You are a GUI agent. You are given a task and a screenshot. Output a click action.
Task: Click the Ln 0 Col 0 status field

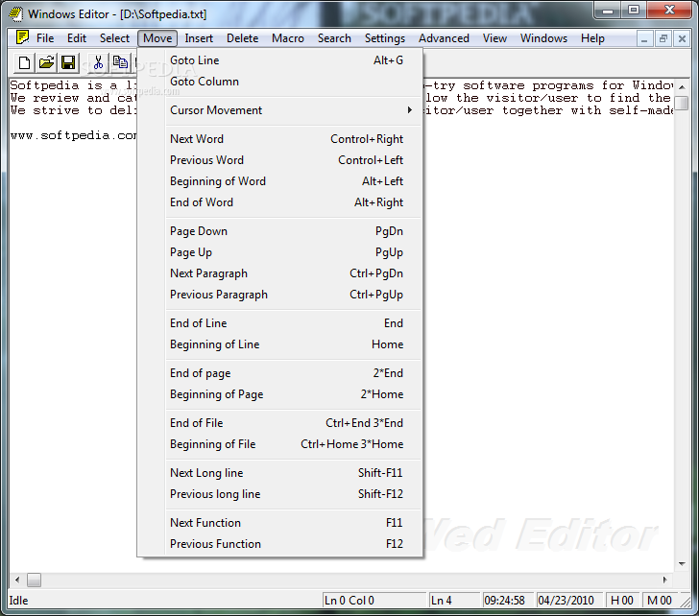(374, 601)
